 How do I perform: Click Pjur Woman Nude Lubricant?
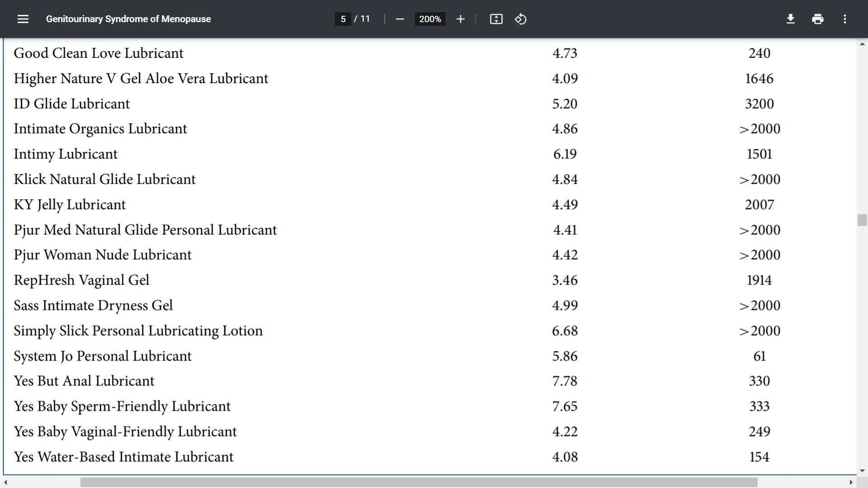click(103, 255)
